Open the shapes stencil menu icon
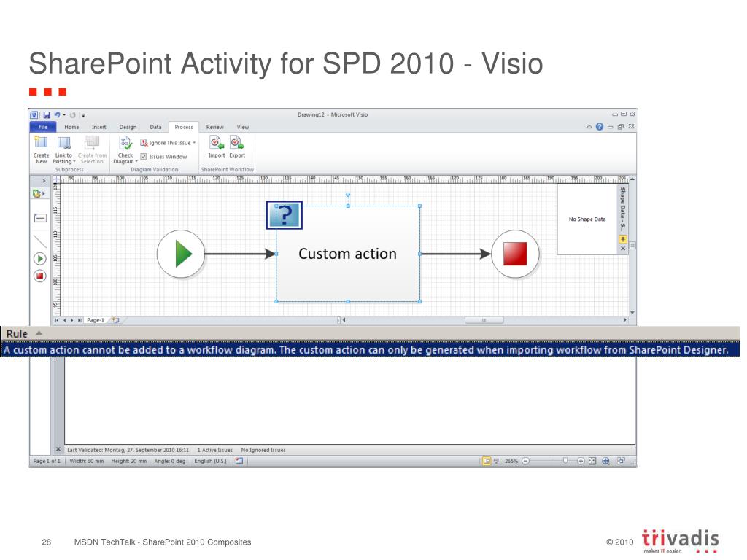747x560 pixels. pyautogui.click(x=39, y=193)
